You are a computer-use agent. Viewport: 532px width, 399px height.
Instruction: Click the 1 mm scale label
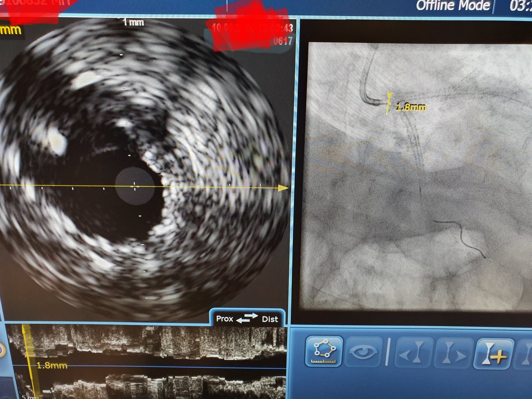133,23
